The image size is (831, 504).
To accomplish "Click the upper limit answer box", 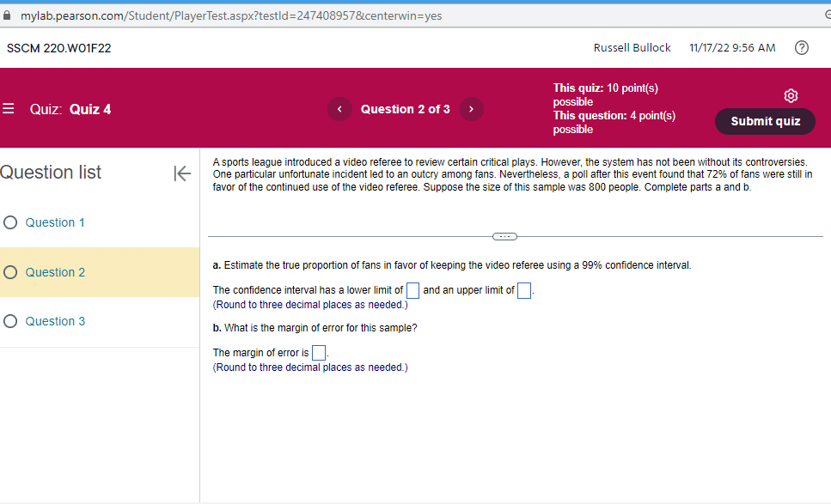I will [x=524, y=291].
